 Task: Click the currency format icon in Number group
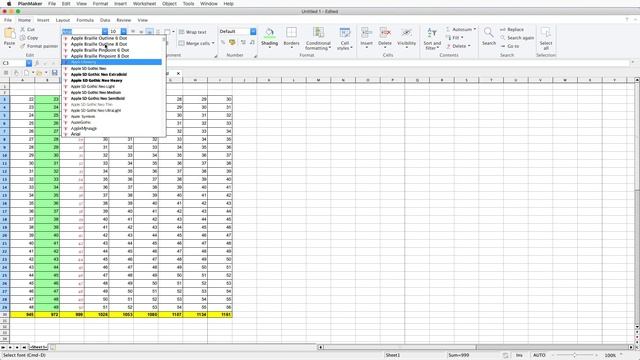tap(232, 42)
